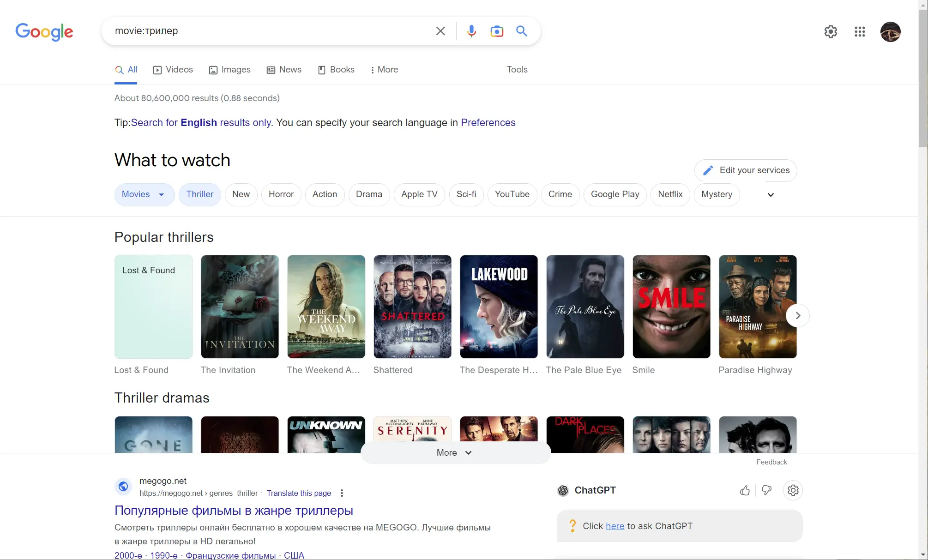Toggle the Sci-fi filter chip
Viewport: 928px width, 560px height.
click(x=466, y=194)
